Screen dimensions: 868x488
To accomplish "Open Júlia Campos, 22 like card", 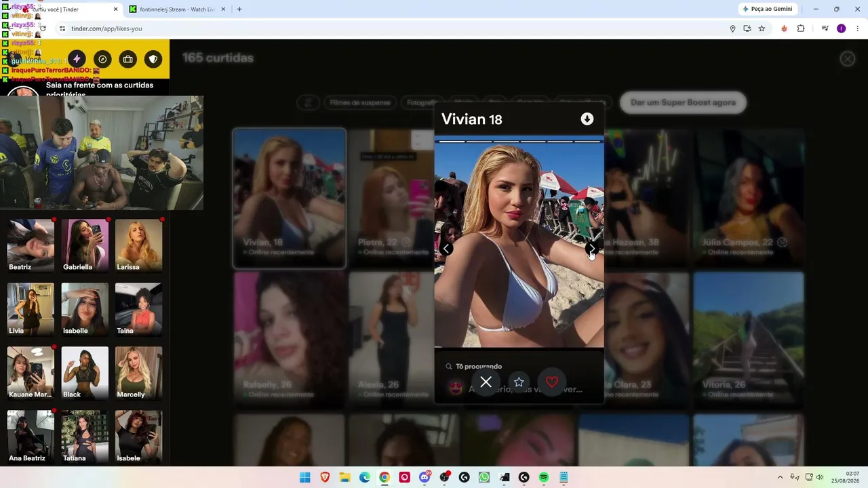I will tap(748, 198).
